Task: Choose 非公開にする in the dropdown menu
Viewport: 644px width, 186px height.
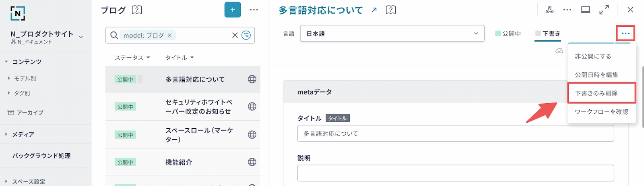Action: coord(593,56)
